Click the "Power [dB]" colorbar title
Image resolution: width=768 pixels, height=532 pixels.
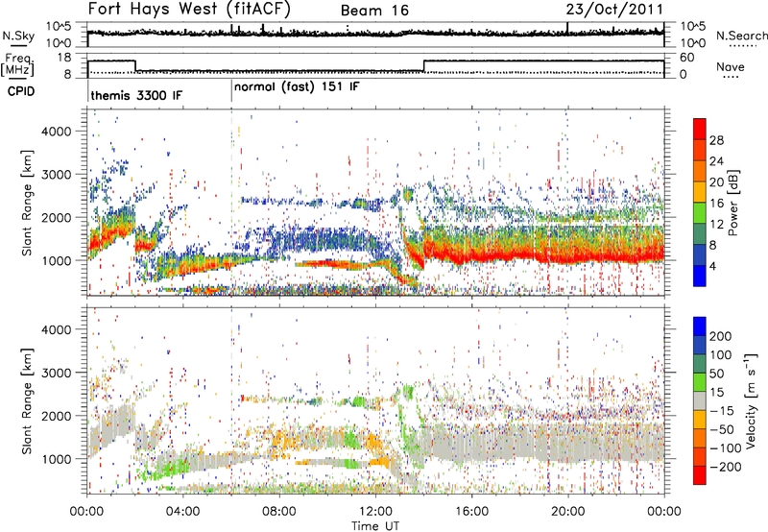(732, 203)
